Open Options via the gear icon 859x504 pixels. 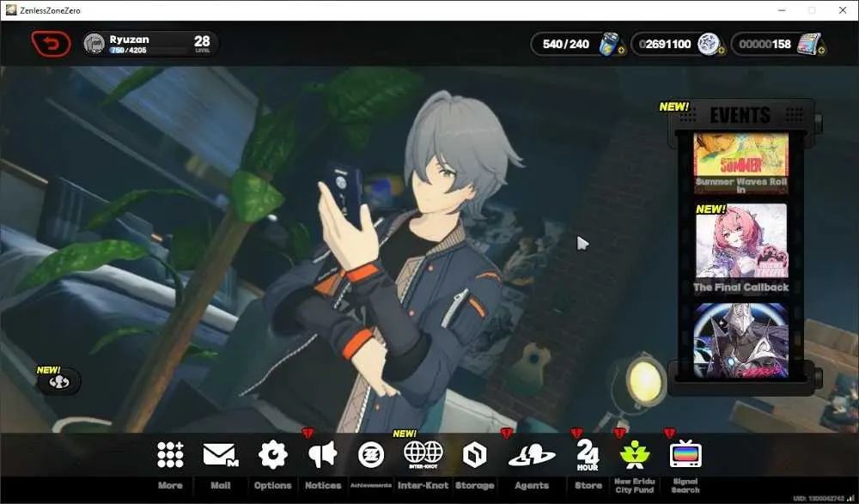pyautogui.click(x=272, y=455)
